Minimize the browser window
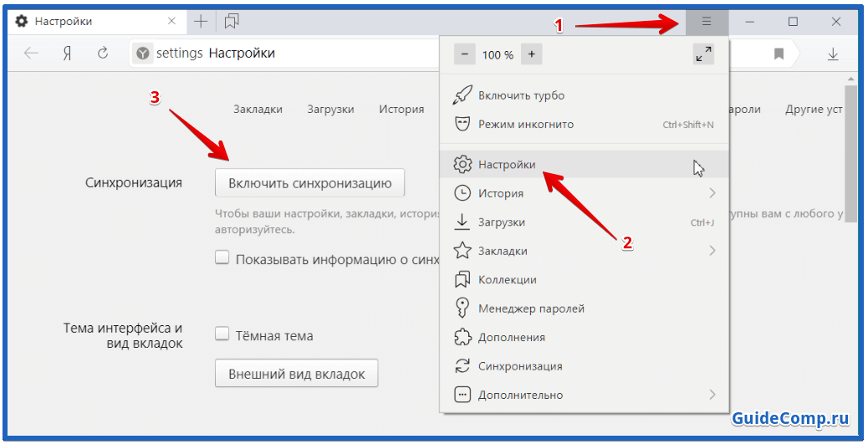Screen dimensions: 868x444 (749, 22)
